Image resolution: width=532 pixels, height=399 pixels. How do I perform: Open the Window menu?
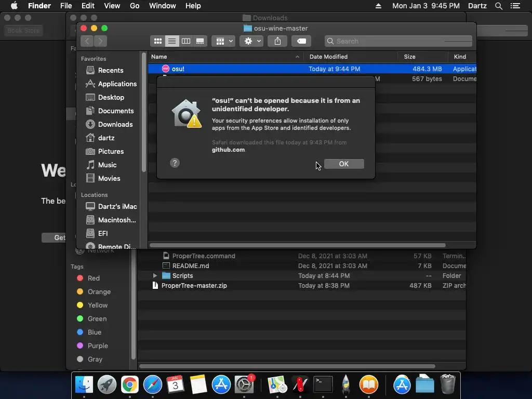point(163,6)
